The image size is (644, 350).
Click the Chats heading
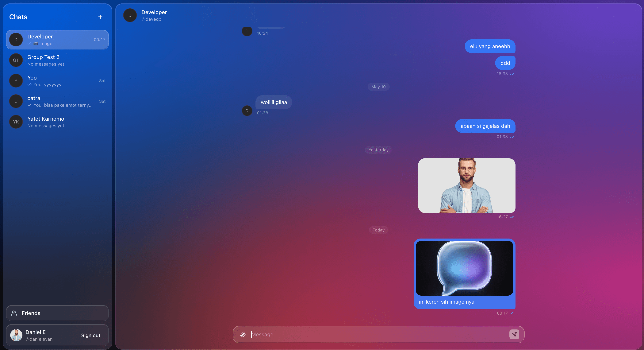point(18,17)
